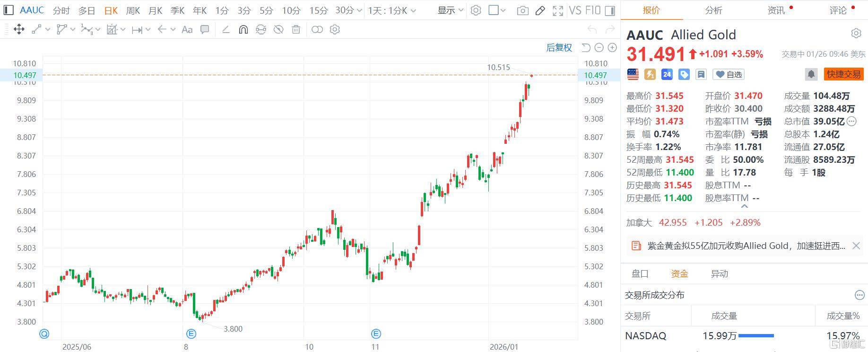The width and height of the screenshot is (868, 352).
Task: Dismiss the news banner with X
Action: tap(856, 246)
